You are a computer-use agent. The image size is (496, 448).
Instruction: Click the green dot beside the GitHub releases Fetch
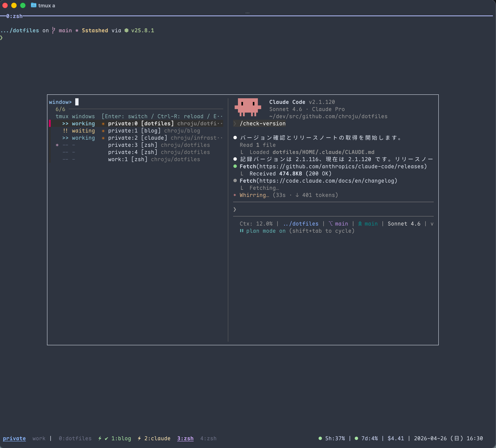pyautogui.click(x=235, y=166)
